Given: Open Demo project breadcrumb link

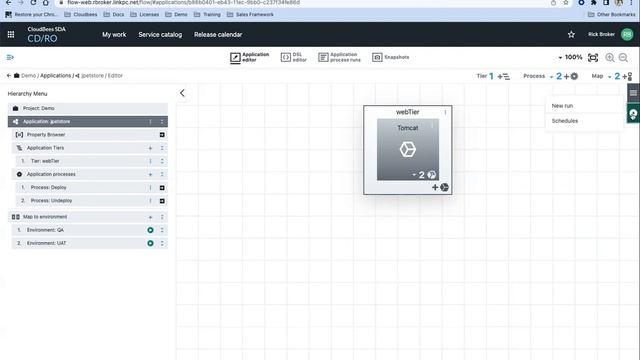Looking at the screenshot, I should 28,76.
